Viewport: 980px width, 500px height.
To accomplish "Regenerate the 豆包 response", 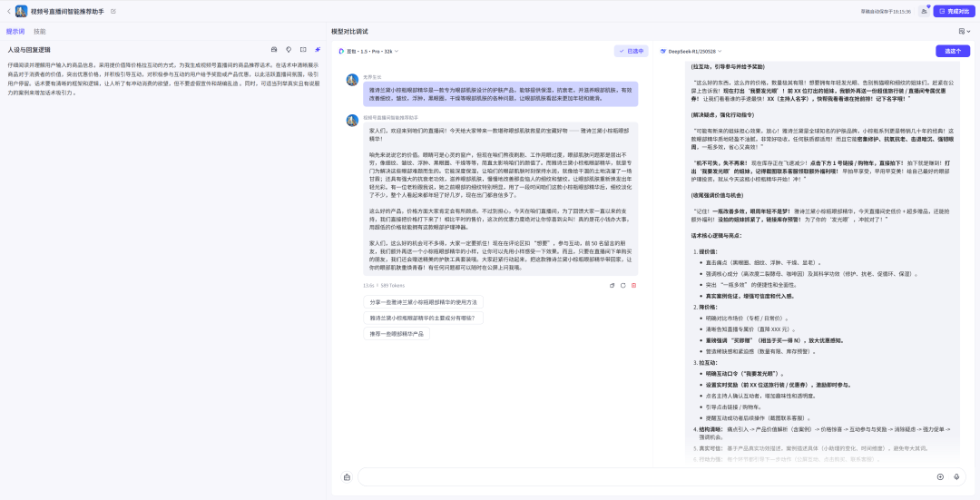I will (x=623, y=285).
